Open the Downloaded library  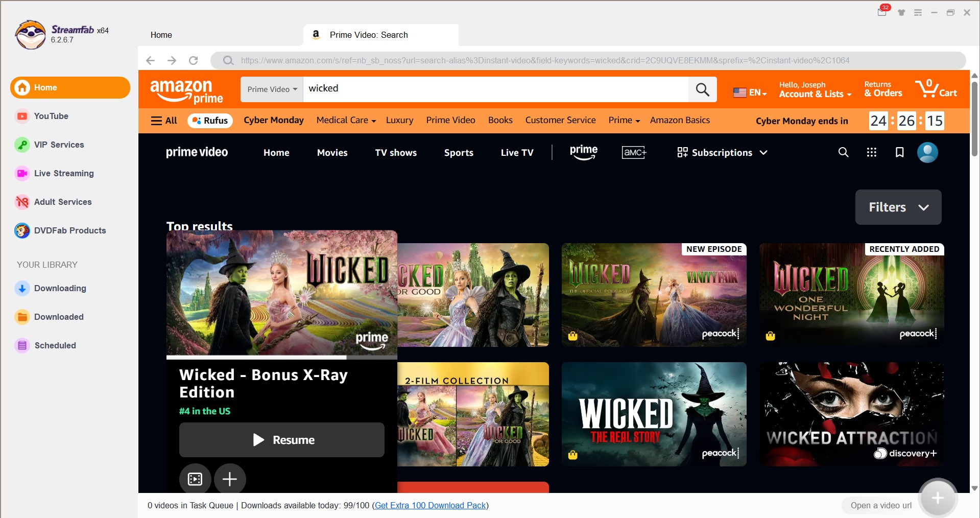[58, 317]
